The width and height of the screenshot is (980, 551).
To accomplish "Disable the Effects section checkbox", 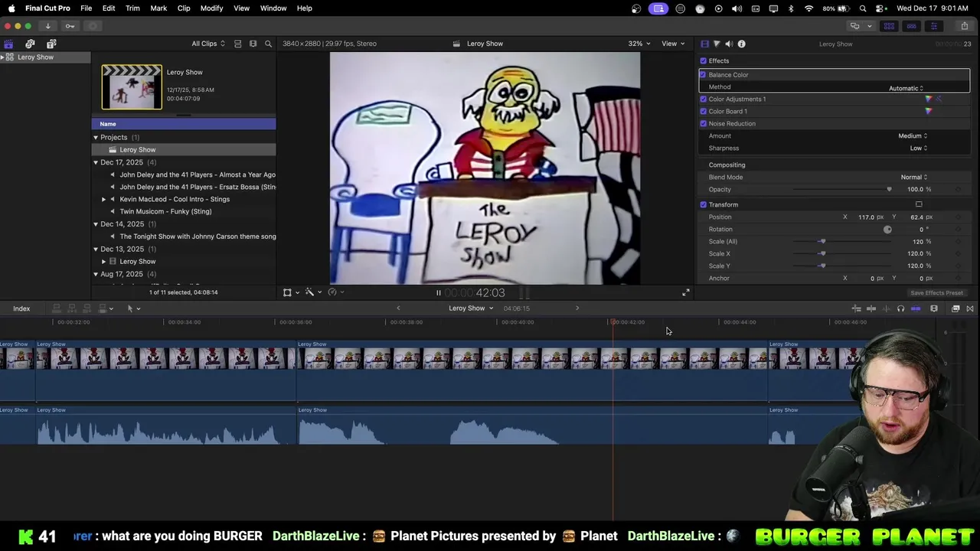I will (703, 60).
